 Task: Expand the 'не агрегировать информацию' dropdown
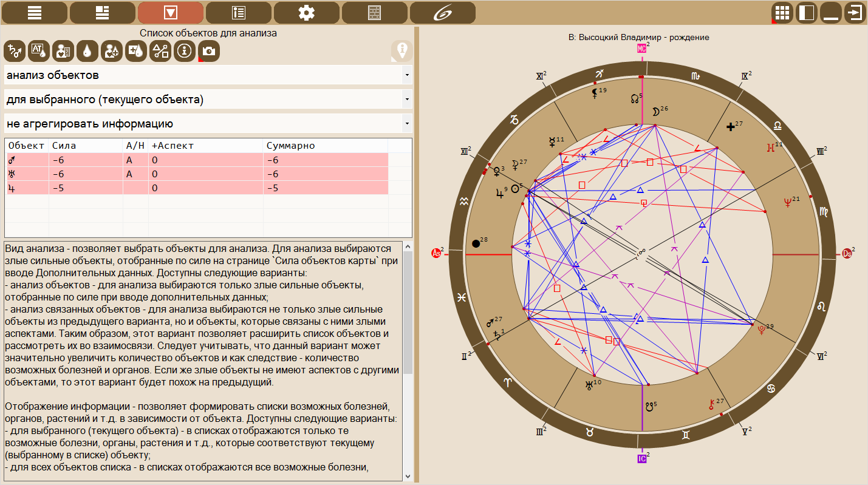pos(208,124)
